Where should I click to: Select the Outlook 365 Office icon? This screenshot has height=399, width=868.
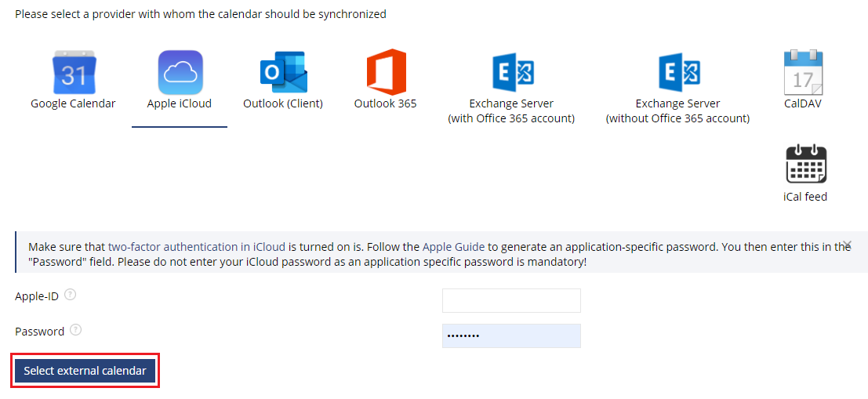click(386, 72)
